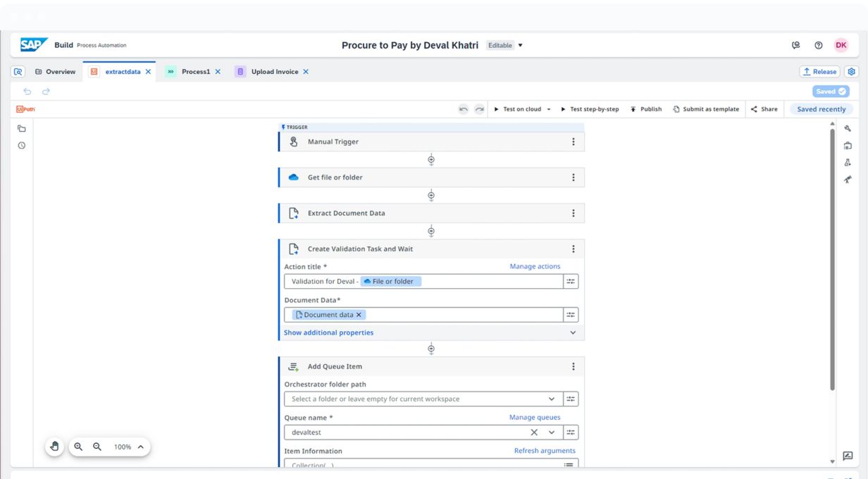Switch to the Overview tab

tap(55, 72)
